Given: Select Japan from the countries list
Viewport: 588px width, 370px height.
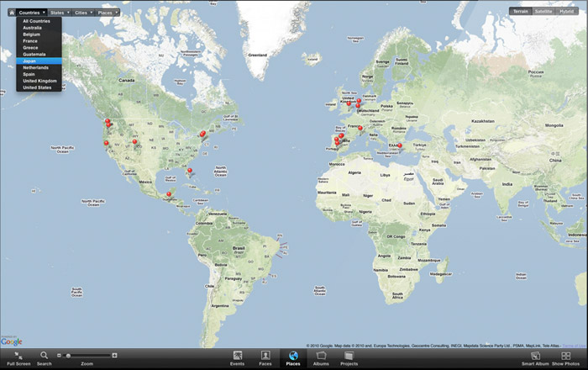Looking at the screenshot, I should [30, 61].
